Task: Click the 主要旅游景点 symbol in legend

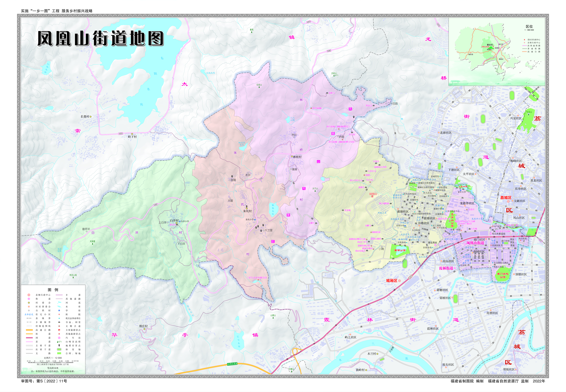Action: coord(59,330)
